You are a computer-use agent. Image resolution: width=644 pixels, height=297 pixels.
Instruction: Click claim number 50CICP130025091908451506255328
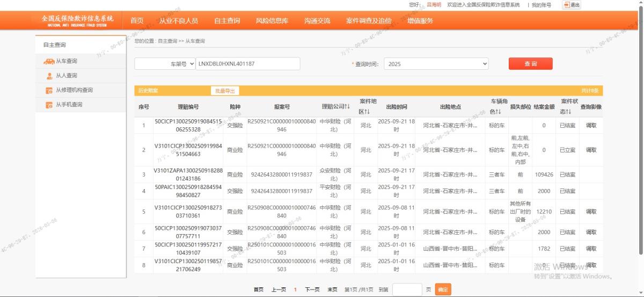point(188,125)
